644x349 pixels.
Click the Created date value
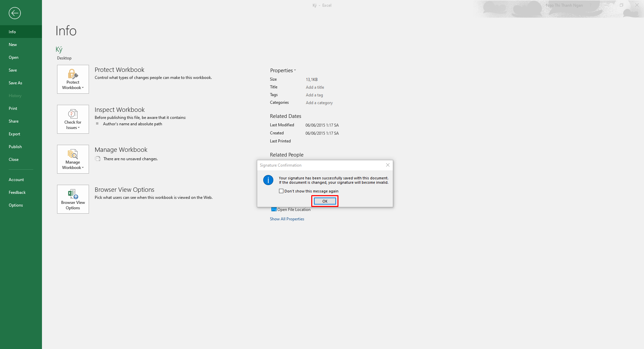[322, 133]
